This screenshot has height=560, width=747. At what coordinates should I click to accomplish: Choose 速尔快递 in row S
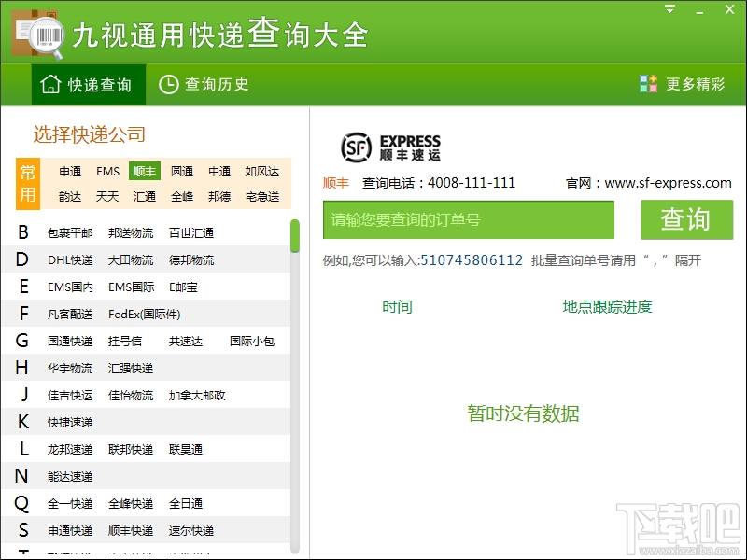191,530
